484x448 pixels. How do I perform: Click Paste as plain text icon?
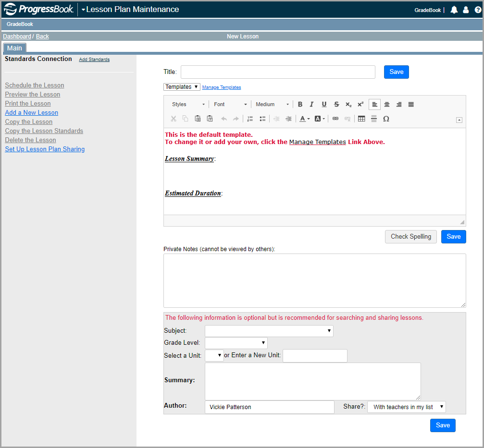pos(210,119)
